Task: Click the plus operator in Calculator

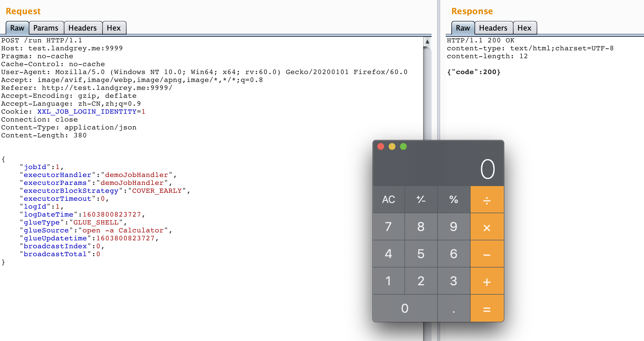Action: pos(487,281)
